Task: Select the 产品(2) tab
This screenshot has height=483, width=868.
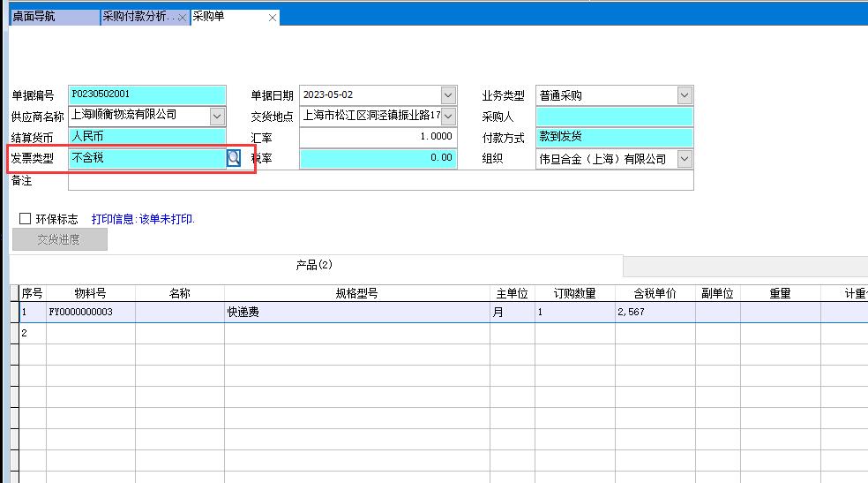Action: click(x=314, y=265)
